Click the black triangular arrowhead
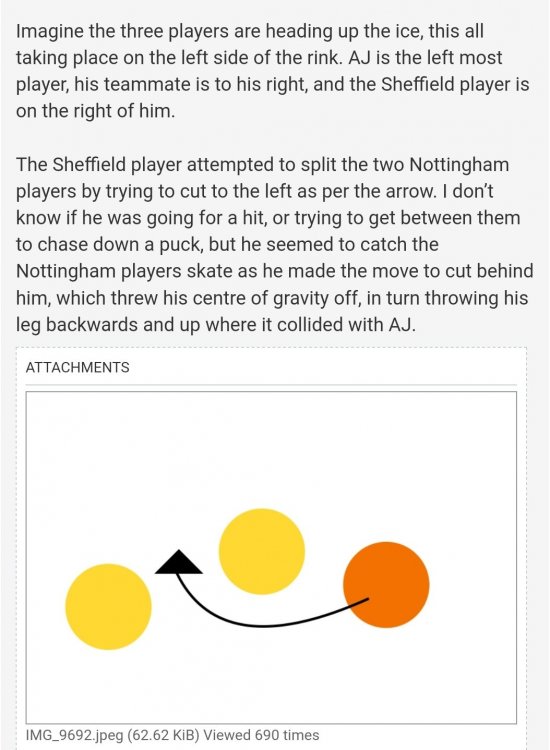Screen dimensions: 550x750 179,562
